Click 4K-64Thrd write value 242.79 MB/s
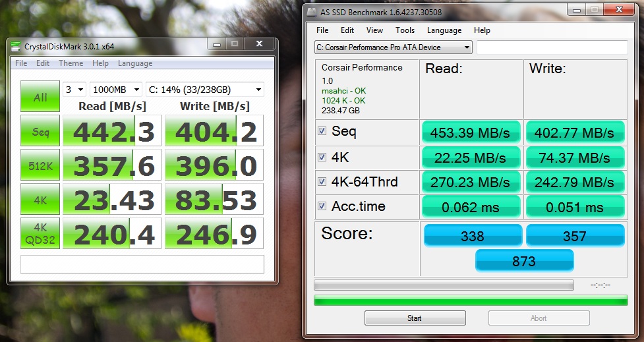644x342 pixels. 575,183
